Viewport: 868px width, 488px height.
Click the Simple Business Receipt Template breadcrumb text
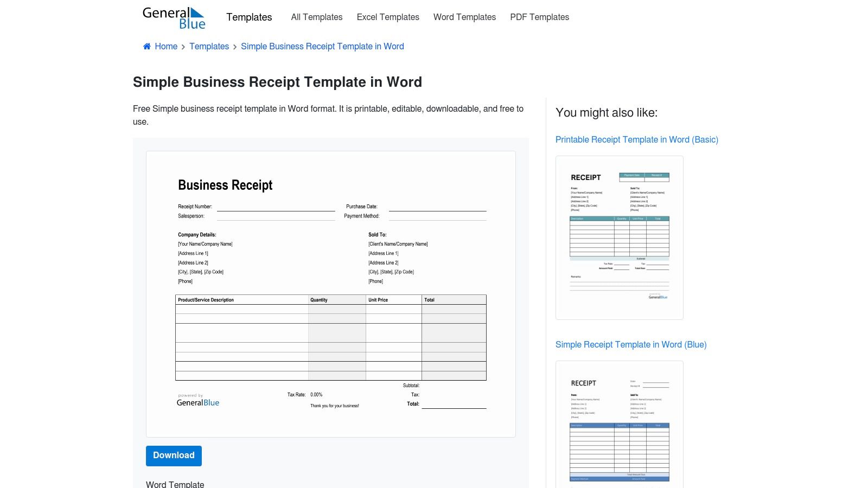(322, 46)
